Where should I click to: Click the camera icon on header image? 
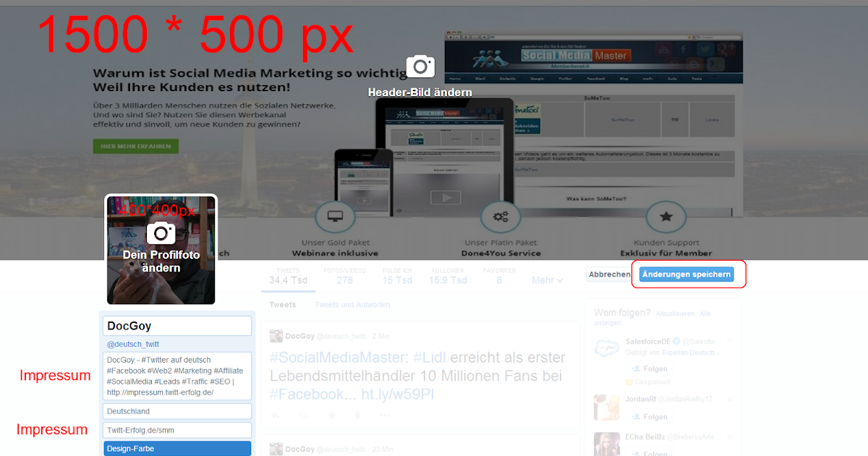[x=420, y=67]
